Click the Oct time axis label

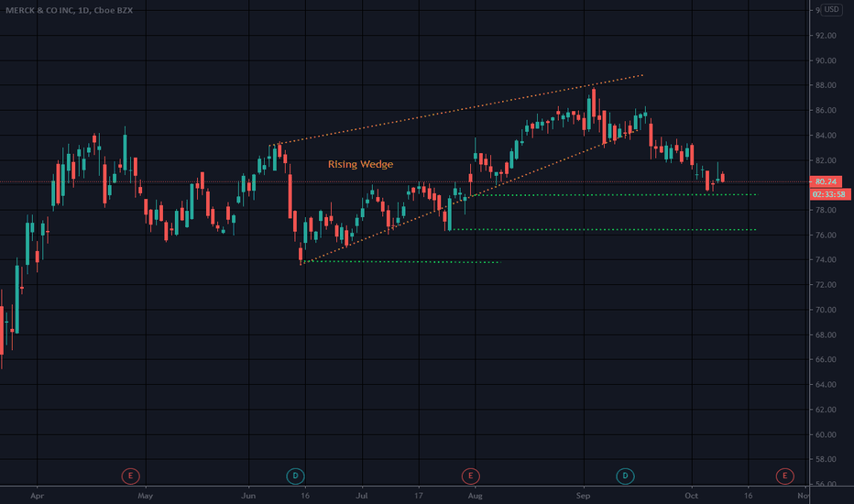[691, 496]
